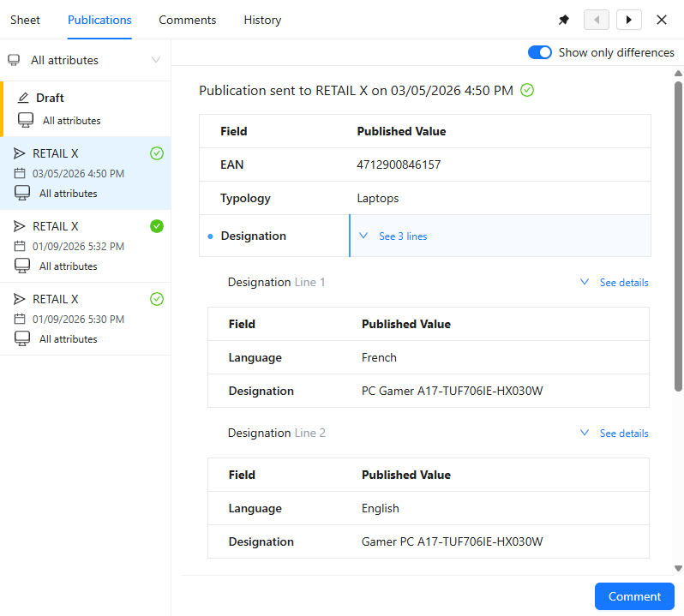Image resolution: width=684 pixels, height=616 pixels.
Task: Switch to the Sheet tab
Action: pos(25,20)
